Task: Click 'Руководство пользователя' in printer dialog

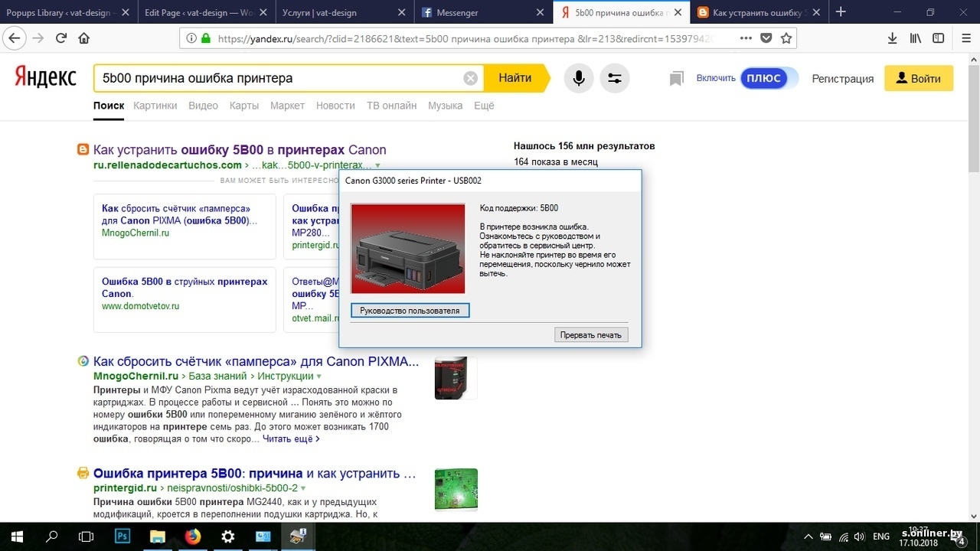Action: tap(410, 311)
